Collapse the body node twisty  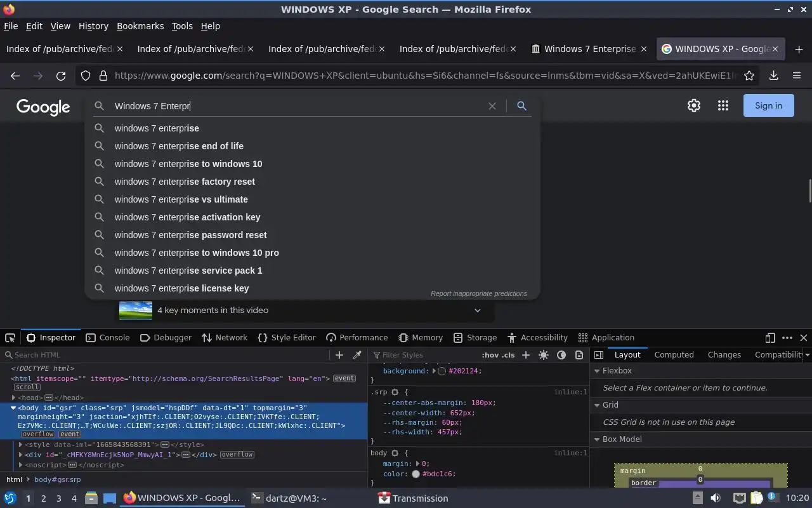point(13,408)
